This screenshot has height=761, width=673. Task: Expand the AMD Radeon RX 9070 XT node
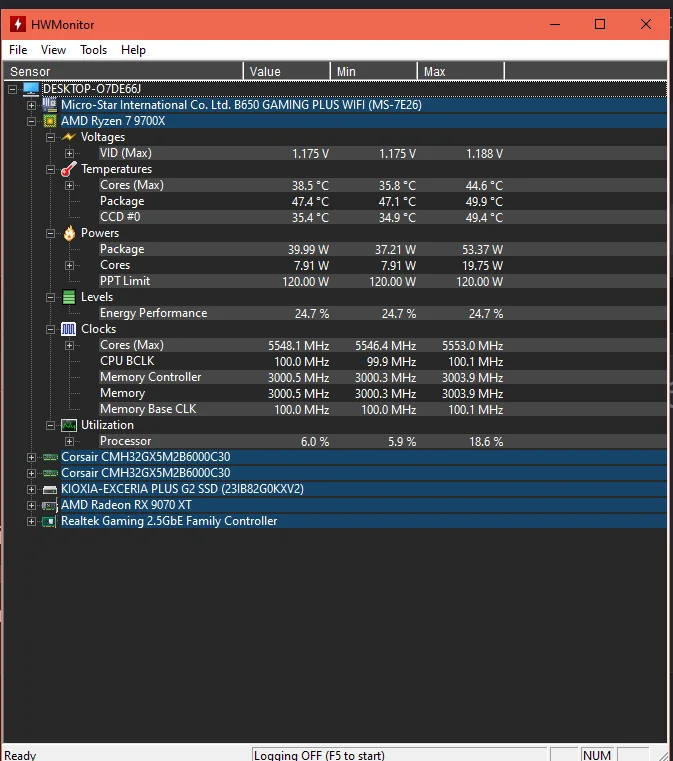point(32,506)
